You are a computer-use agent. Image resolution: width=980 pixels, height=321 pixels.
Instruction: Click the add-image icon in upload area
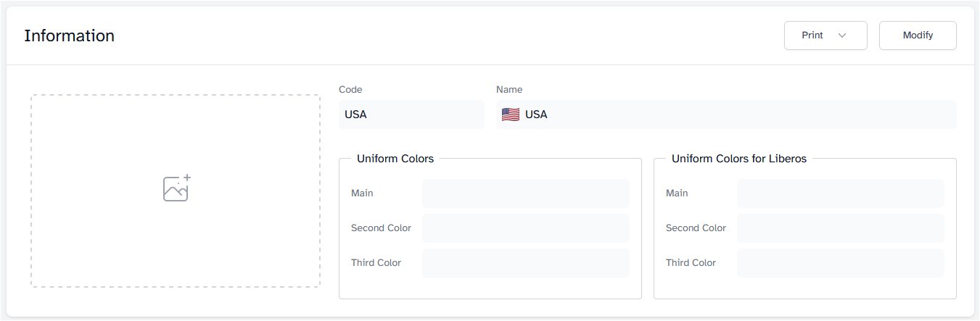coord(176,188)
